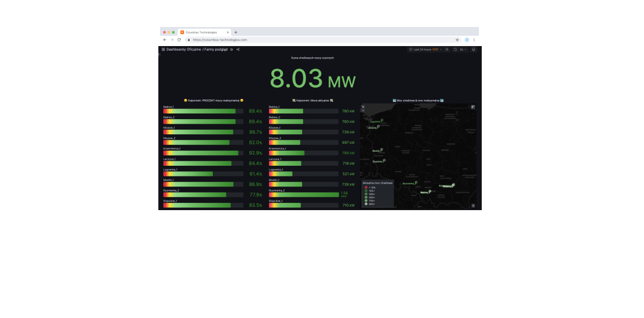
Task: Expand the 5s refresh interval dropdown
Action: 463,49
